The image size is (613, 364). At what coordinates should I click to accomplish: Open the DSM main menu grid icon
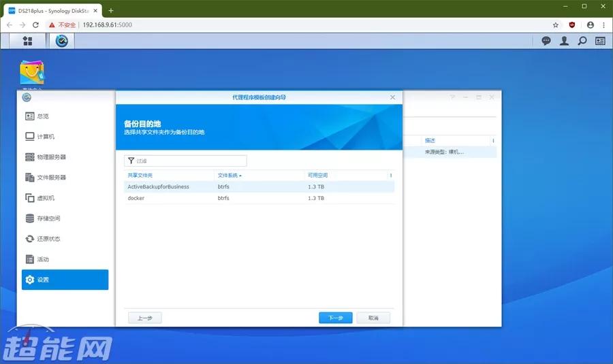pos(27,41)
